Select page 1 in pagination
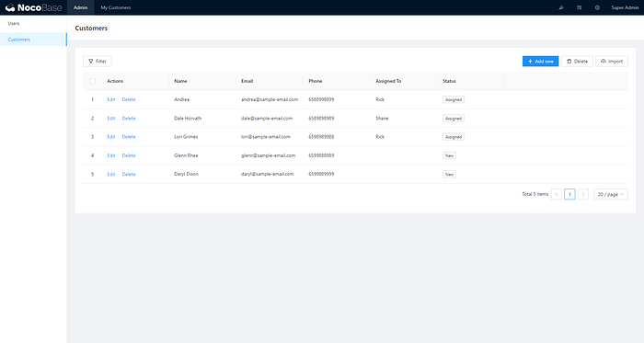The image size is (644, 343). point(569,194)
